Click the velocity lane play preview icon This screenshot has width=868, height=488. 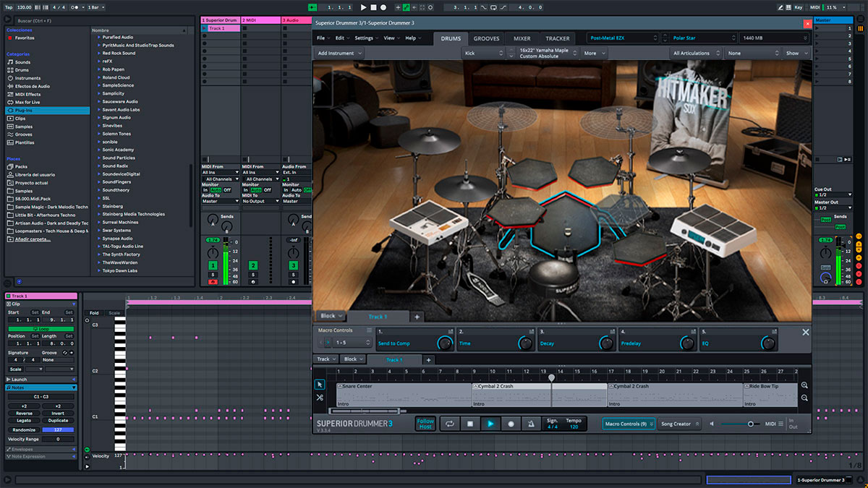88,466
